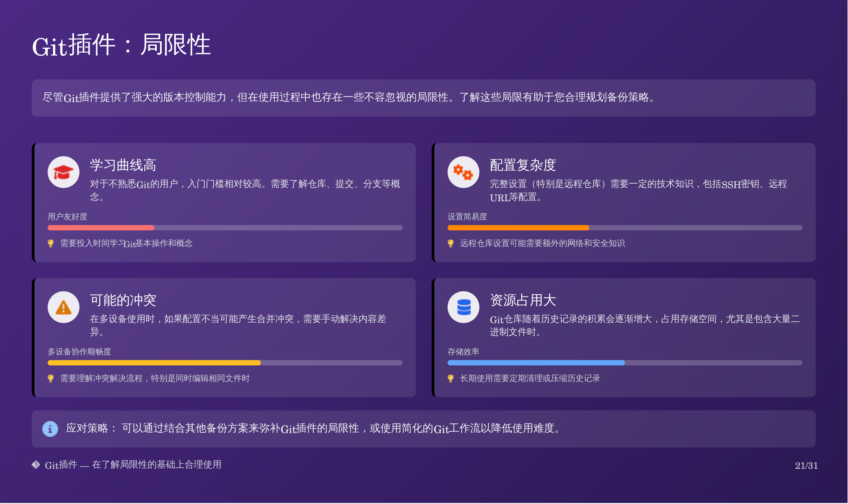The image size is (848, 504).
Task: Click lightbulb beside 长期使用需要定期清理 tip
Action: 450,378
